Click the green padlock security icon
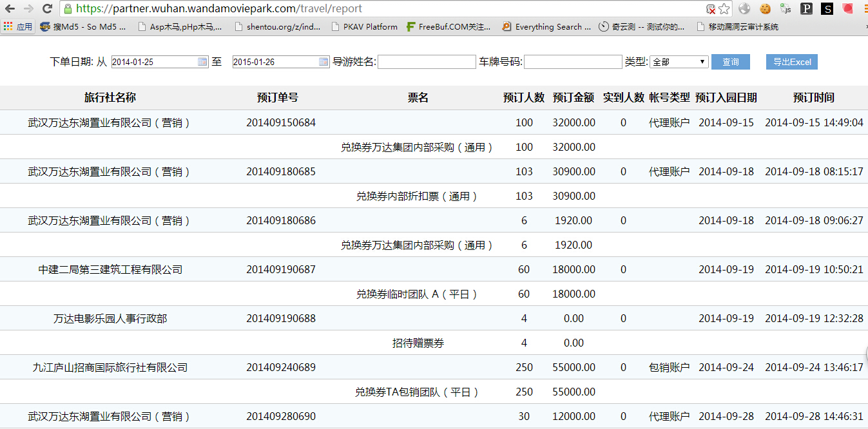This screenshot has height=429, width=868. click(68, 9)
